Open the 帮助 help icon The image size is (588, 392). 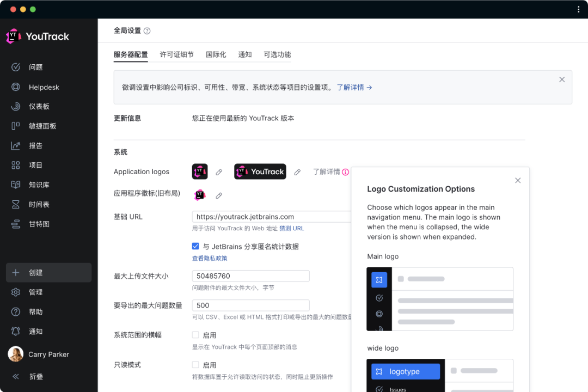point(16,312)
